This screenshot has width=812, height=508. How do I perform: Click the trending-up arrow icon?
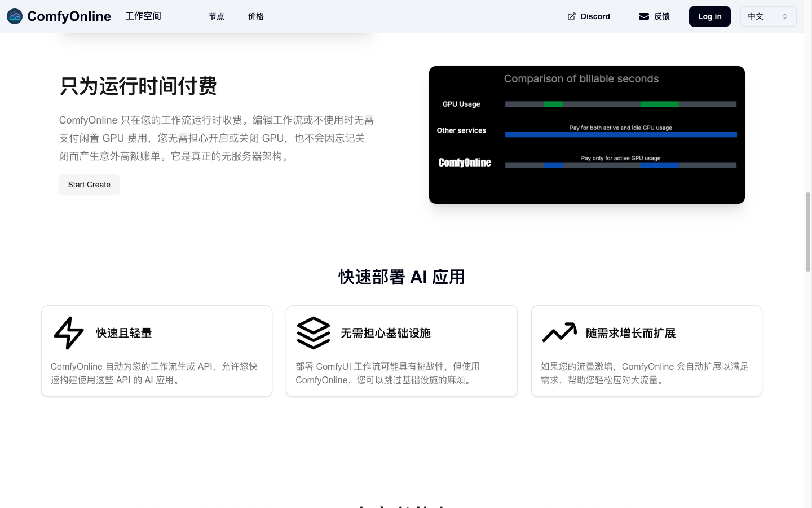559,333
